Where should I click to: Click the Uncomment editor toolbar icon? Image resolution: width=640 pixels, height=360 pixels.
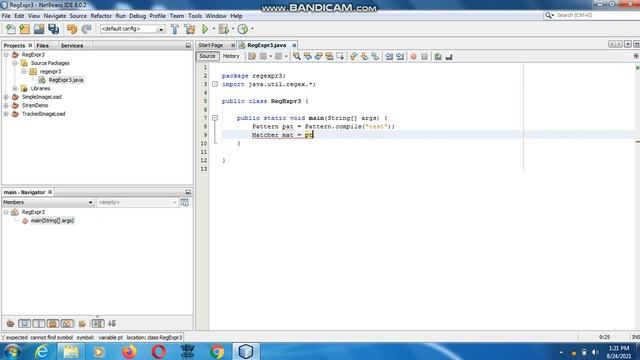449,57
